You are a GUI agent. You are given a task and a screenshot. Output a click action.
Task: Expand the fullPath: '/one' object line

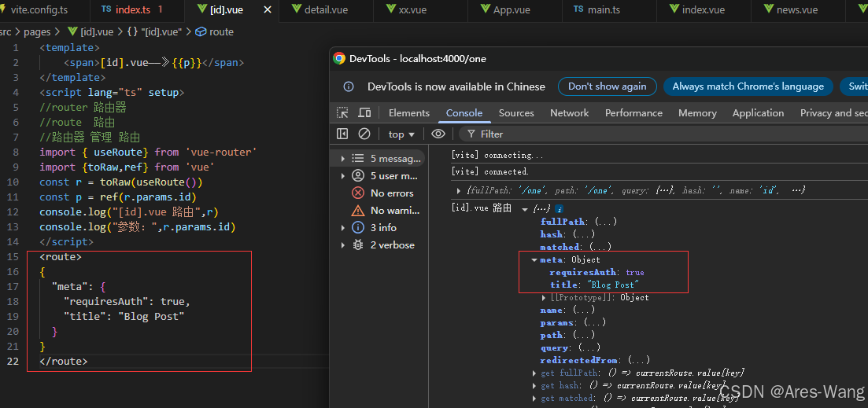(x=459, y=191)
